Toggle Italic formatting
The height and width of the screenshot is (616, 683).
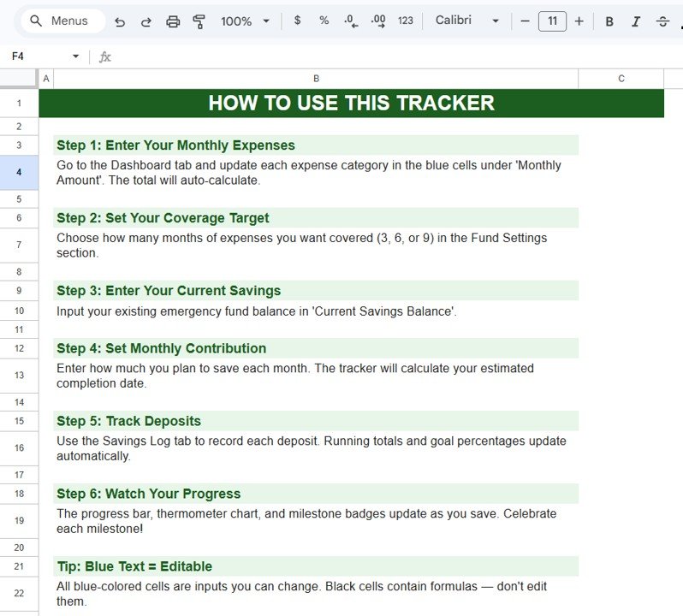click(x=636, y=21)
